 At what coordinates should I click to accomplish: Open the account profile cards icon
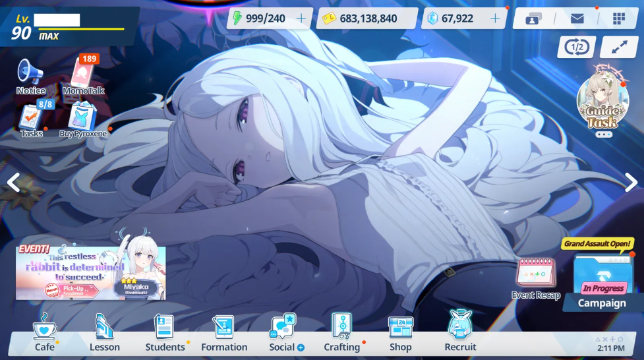pyautogui.click(x=533, y=18)
